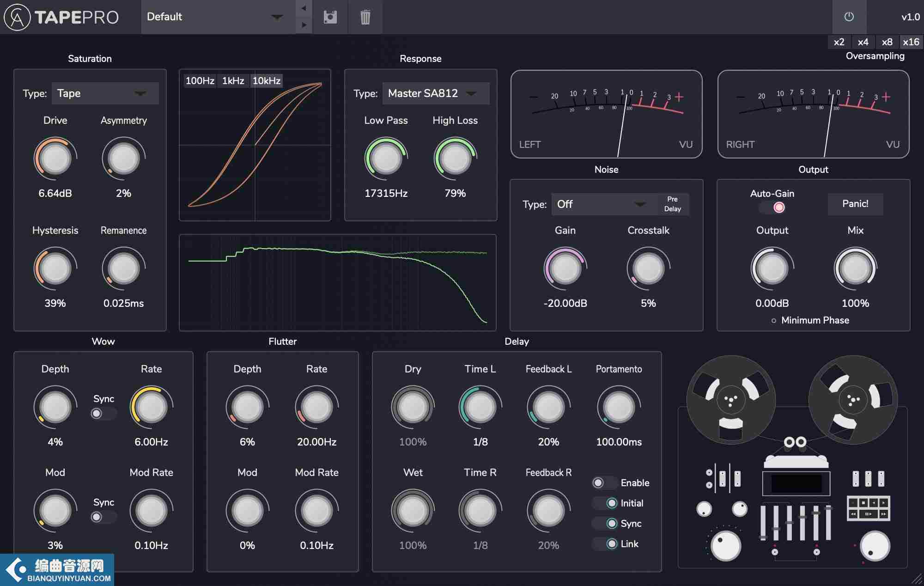
Task: Toggle the Wow Mod Rate Sync switch
Action: [x=103, y=517]
